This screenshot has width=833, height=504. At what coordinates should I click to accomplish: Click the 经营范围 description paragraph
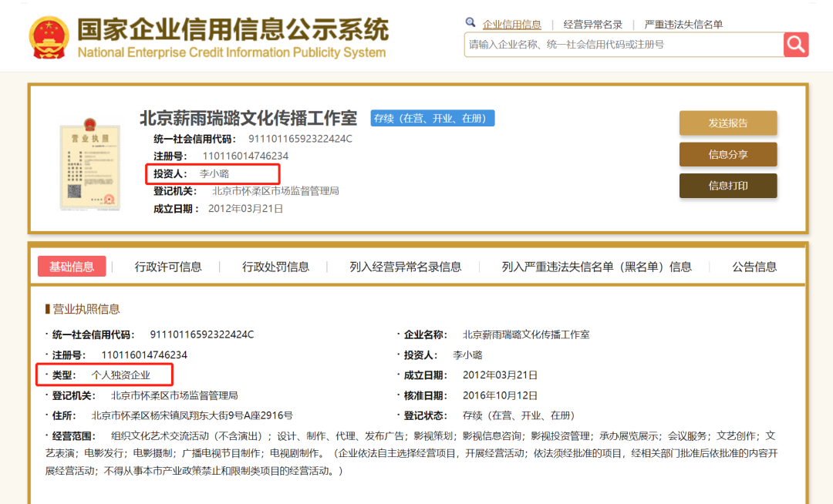pos(412,453)
